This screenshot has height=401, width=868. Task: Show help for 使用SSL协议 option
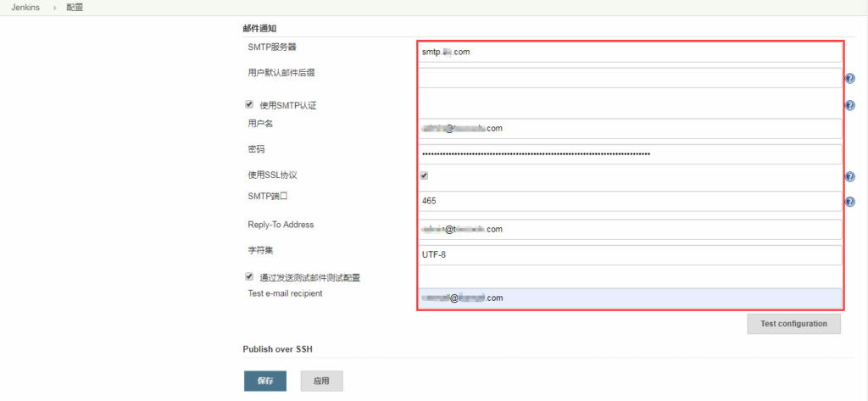(x=849, y=177)
